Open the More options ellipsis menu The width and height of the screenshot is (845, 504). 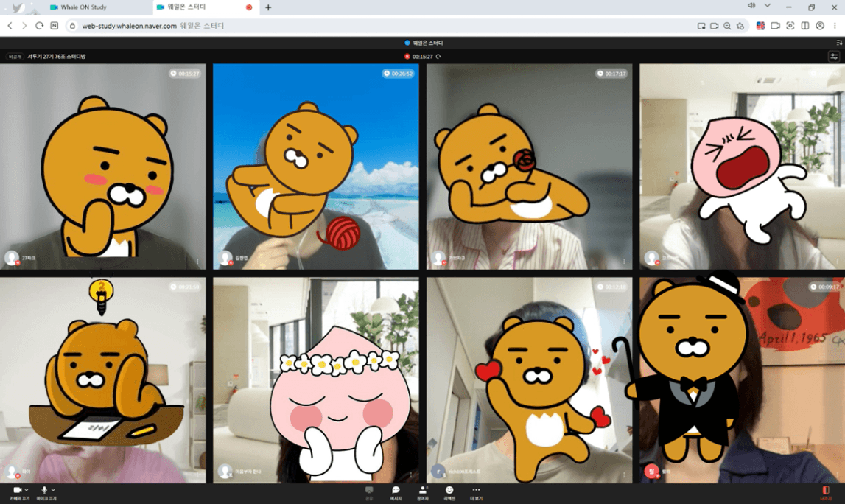[x=476, y=492]
